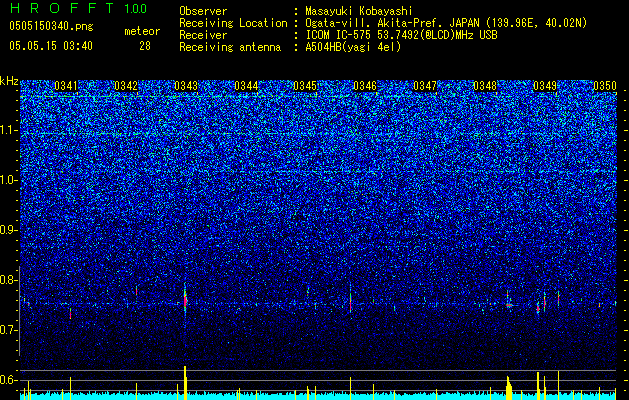The image size is (629, 400).
Task: Click the 0.8 kHz axis label
Action: click(x=9, y=280)
